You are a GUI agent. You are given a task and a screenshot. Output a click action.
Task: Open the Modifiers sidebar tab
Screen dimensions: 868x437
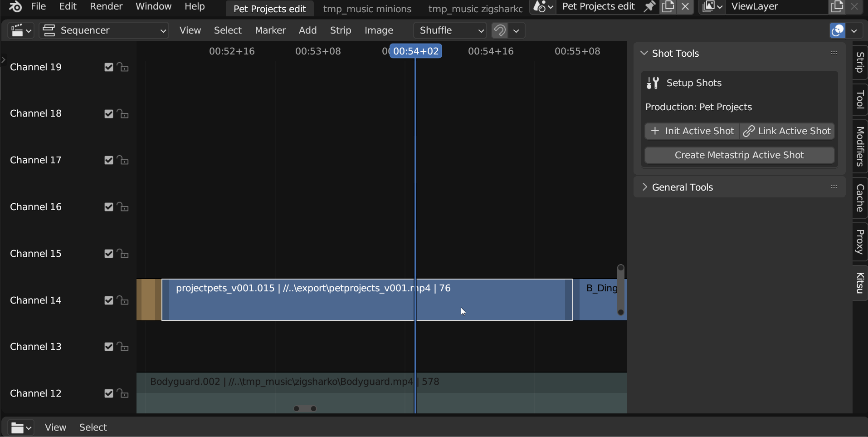click(860, 146)
